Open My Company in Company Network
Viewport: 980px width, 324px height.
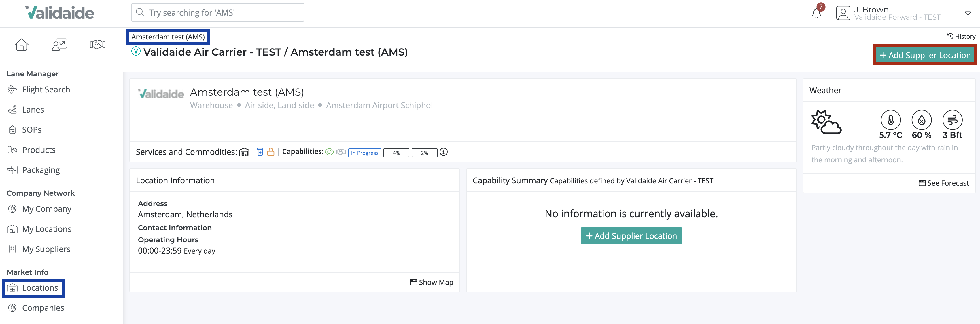(x=47, y=209)
